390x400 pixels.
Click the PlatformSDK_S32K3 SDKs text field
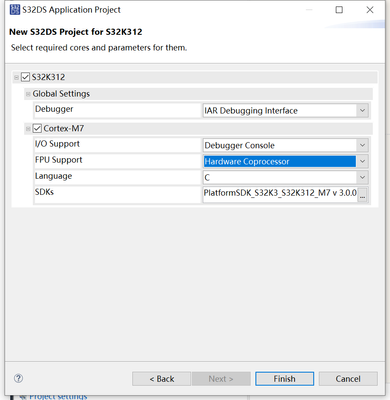tap(280, 194)
